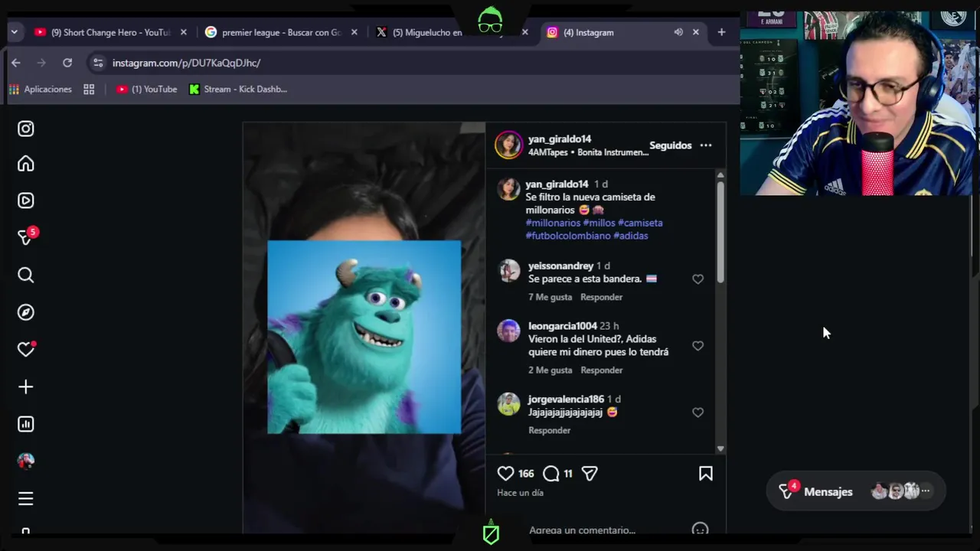The image size is (980, 551).
Task: Open the #futbolcolombiano hashtag
Action: pos(568,236)
